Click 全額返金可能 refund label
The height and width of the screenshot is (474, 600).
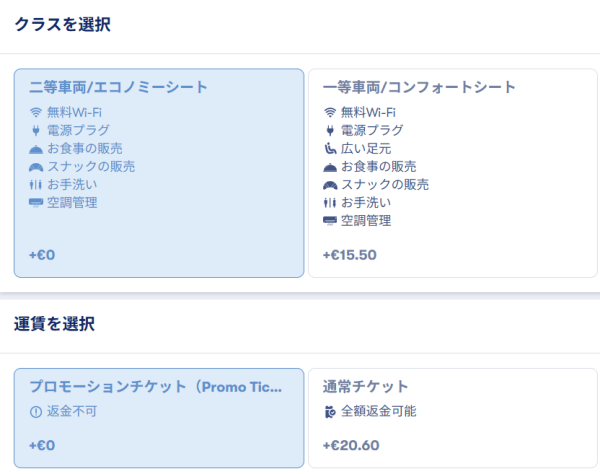(378, 411)
